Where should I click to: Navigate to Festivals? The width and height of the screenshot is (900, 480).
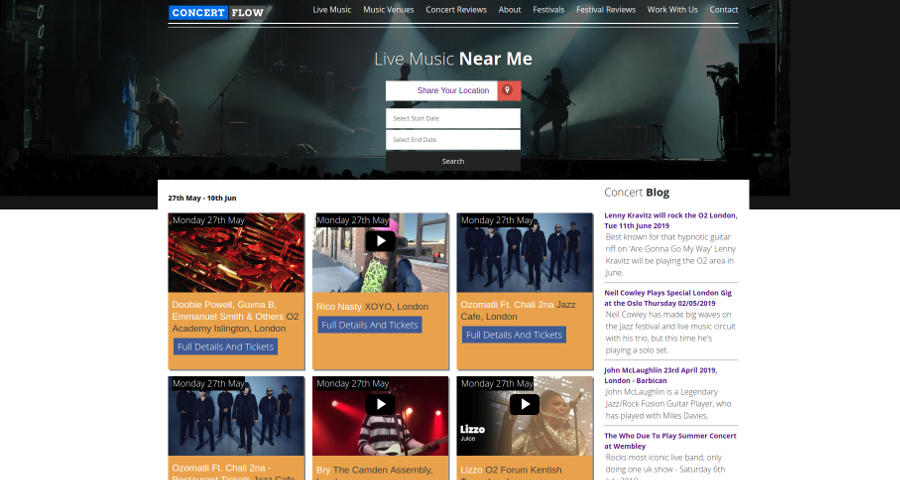(x=549, y=10)
